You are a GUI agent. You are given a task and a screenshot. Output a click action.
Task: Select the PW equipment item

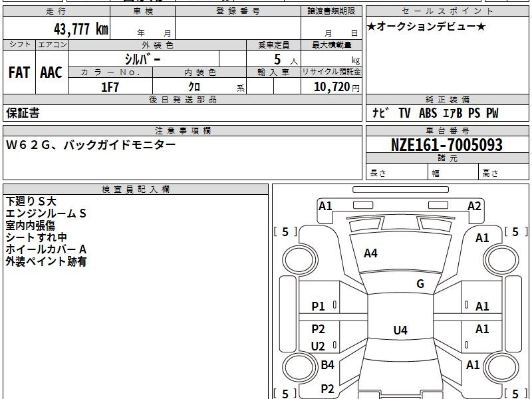(492, 112)
